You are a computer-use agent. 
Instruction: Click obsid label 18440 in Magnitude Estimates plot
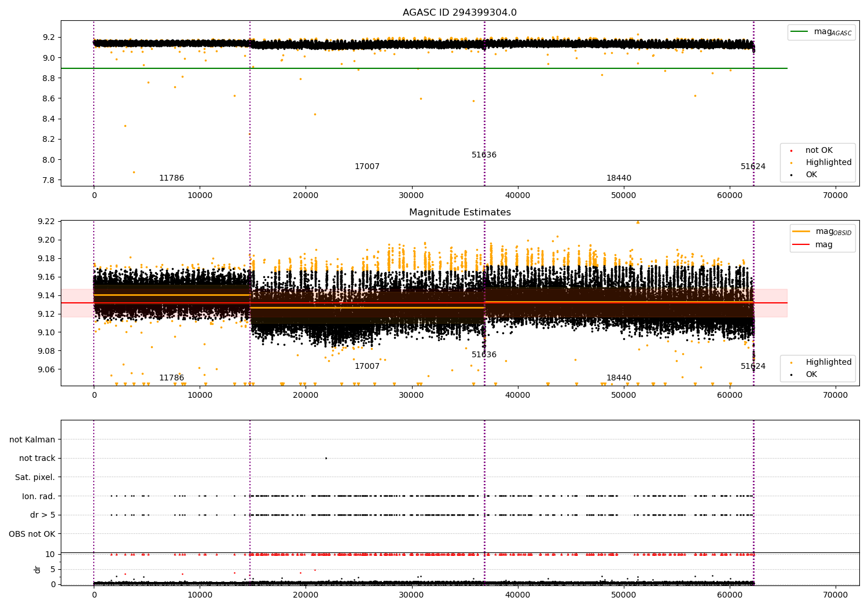[x=619, y=378]
